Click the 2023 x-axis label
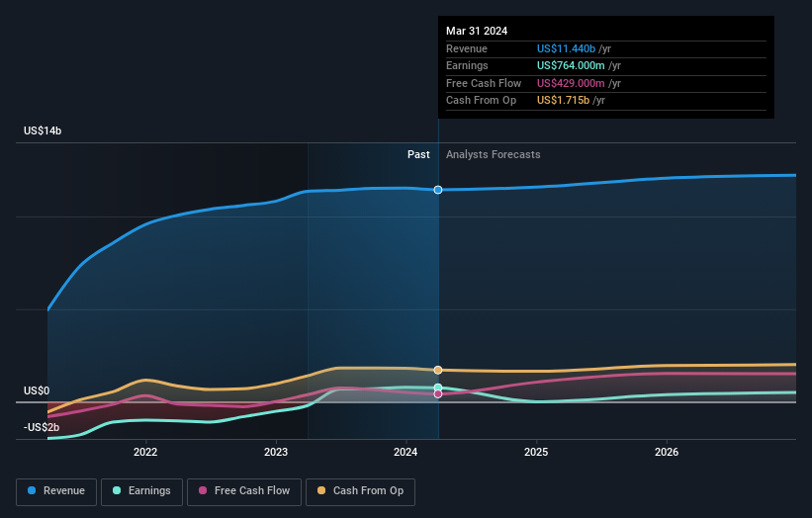Viewport: 812px width, 518px height. [x=276, y=452]
